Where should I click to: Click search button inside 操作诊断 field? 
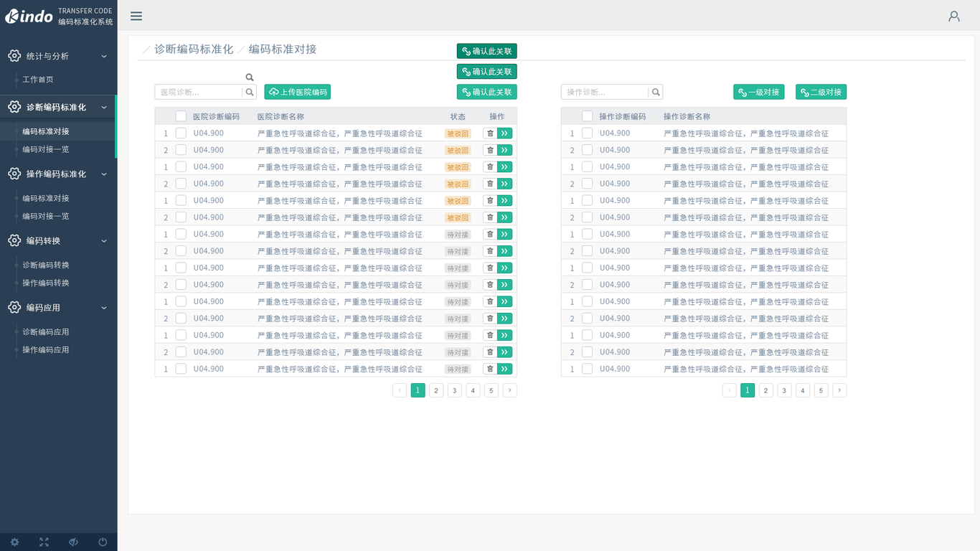[x=656, y=92]
